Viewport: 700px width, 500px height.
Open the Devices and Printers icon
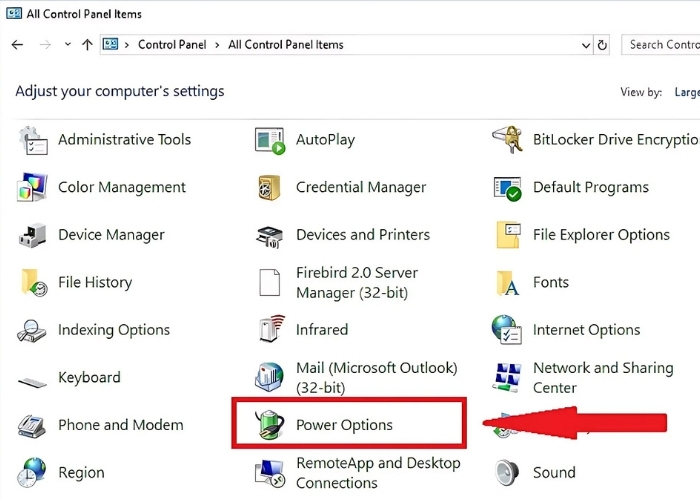pos(270,235)
